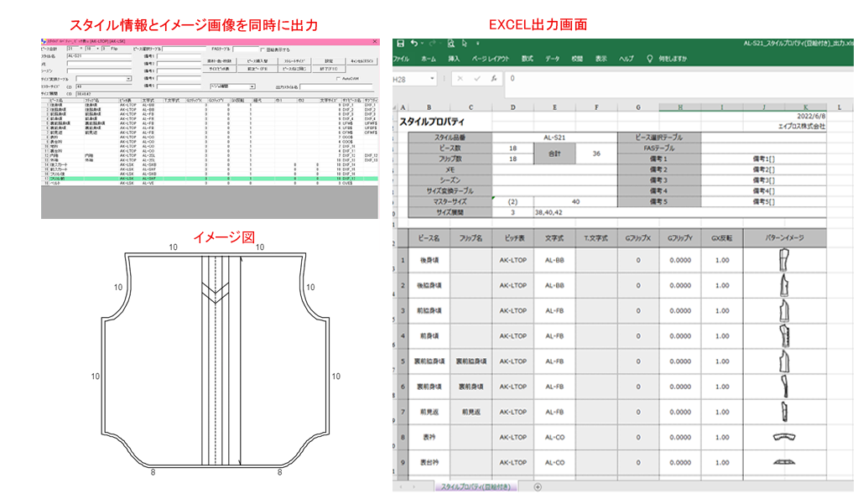Switch to the 挿入 ribbon tab
863x504 pixels.
click(x=454, y=59)
